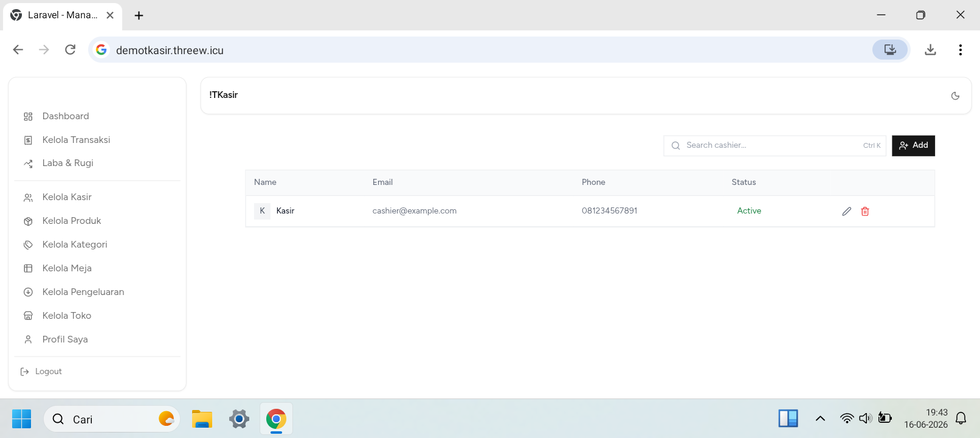This screenshot has height=438, width=980.
Task: Click the install app icon in address bar
Action: (890, 50)
